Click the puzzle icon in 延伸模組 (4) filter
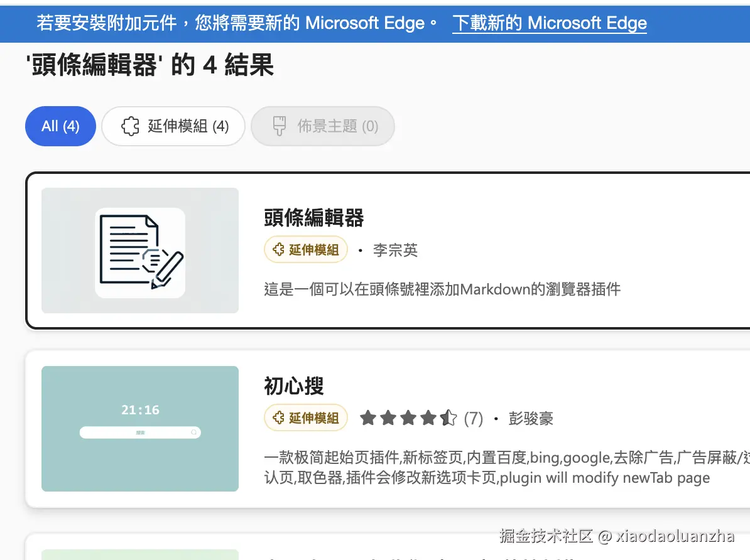750x560 pixels. 130,126
